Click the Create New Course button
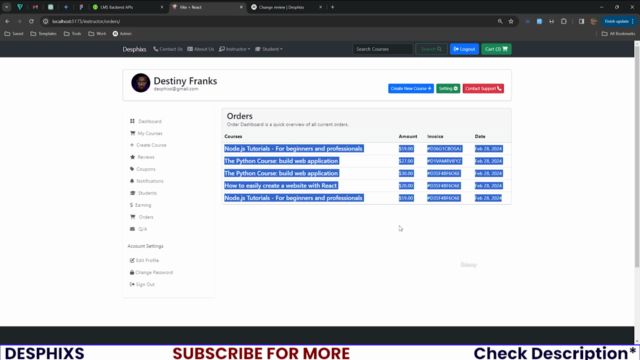Screen dimensions: 640x360 [411, 88]
